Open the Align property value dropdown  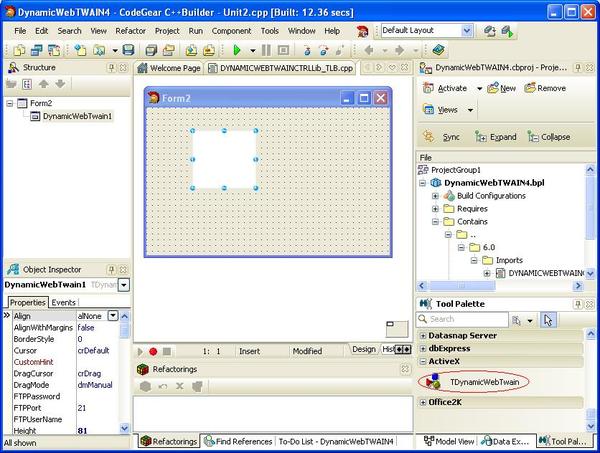pos(124,315)
